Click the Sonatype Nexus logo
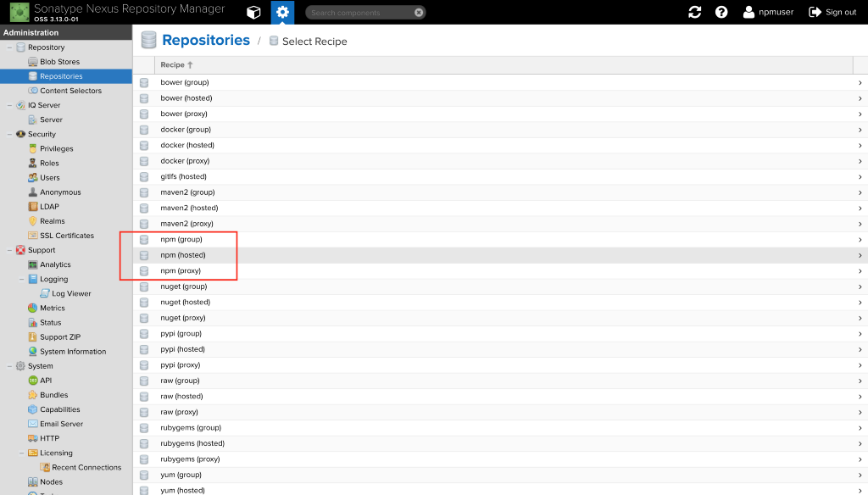 tap(19, 12)
